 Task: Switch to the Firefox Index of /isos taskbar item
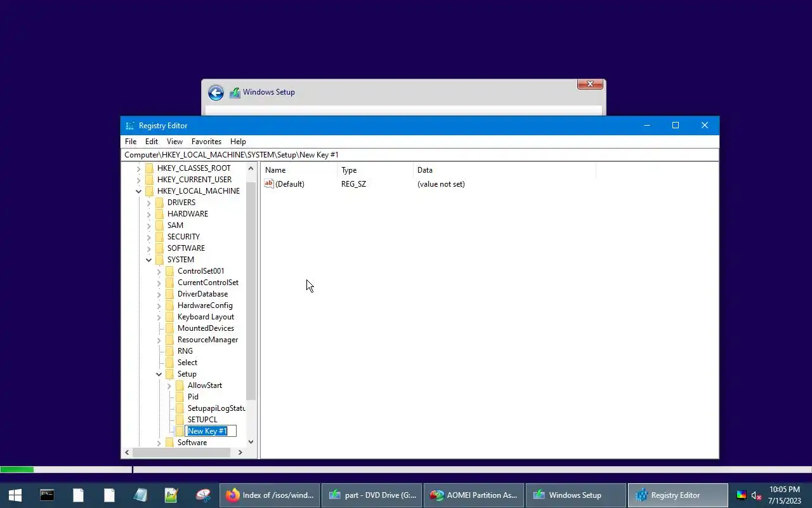click(270, 495)
